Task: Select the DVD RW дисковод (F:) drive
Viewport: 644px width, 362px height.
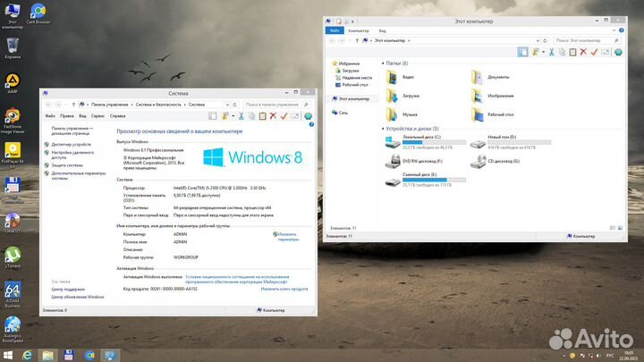Action: (x=413, y=161)
